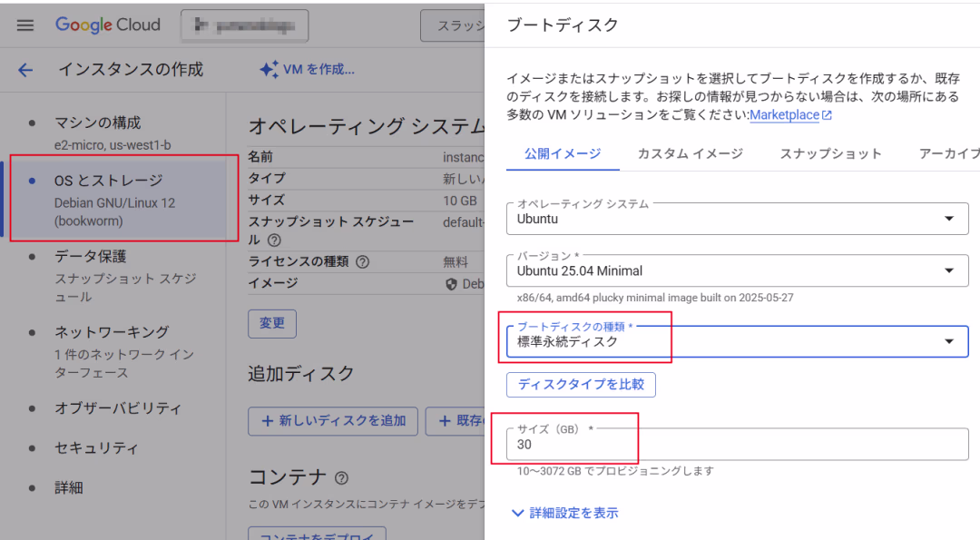
Task: Expand 詳細設定を表示
Action: pos(565,513)
